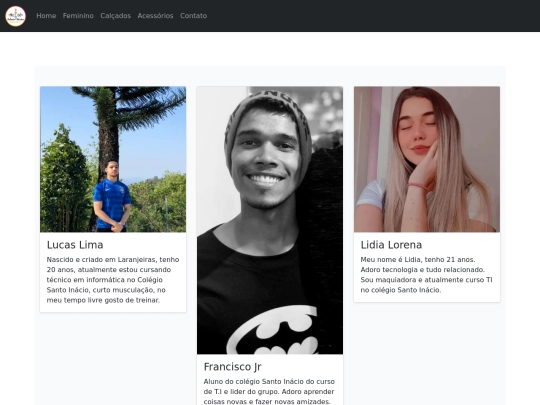Select Acessórios in the navbar

155,16
